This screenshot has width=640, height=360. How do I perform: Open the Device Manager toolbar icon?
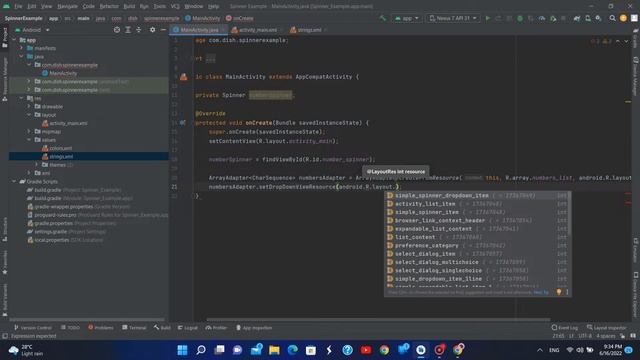588,18
